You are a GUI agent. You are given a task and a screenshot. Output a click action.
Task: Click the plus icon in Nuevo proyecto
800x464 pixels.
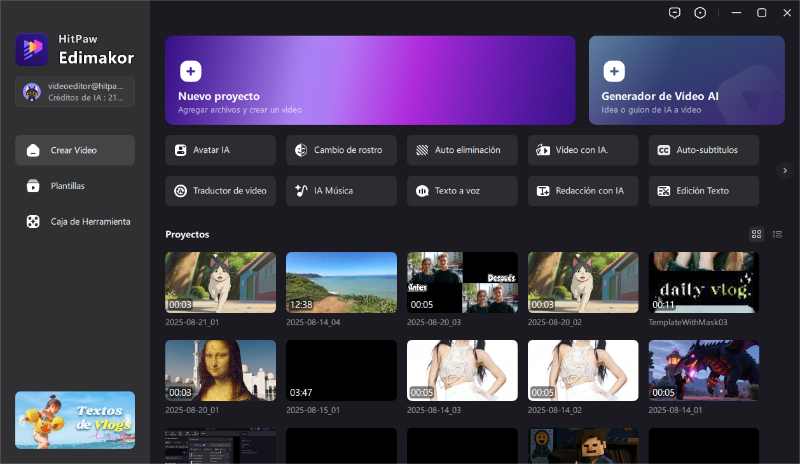pos(191,71)
